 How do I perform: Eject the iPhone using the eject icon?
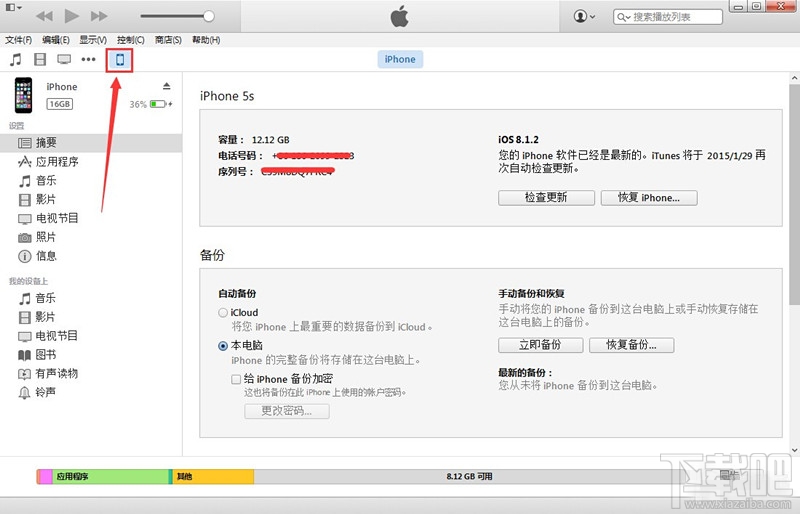click(x=166, y=86)
